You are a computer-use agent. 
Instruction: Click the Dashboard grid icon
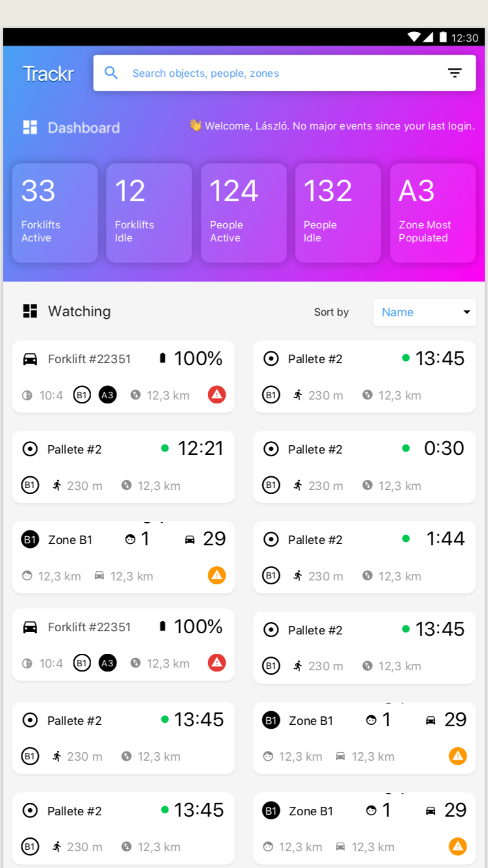tap(30, 128)
